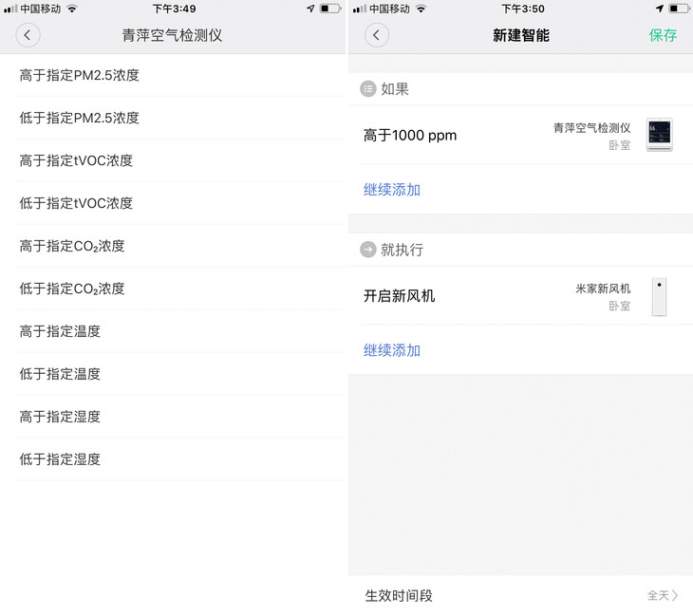Tap the right screen battery icon
Screen dimensions: 693x616
tap(679, 9)
